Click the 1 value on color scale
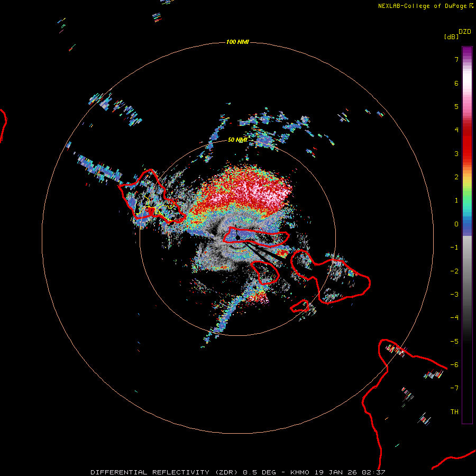Screen dimensions: 476x476 456,200
